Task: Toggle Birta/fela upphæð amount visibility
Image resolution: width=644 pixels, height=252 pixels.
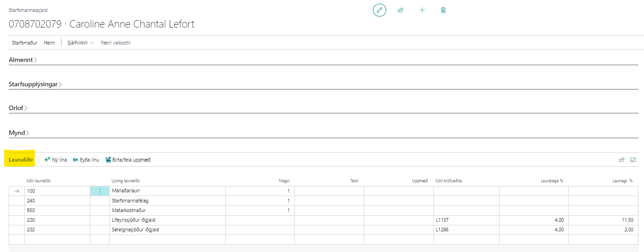Action: 128,160
